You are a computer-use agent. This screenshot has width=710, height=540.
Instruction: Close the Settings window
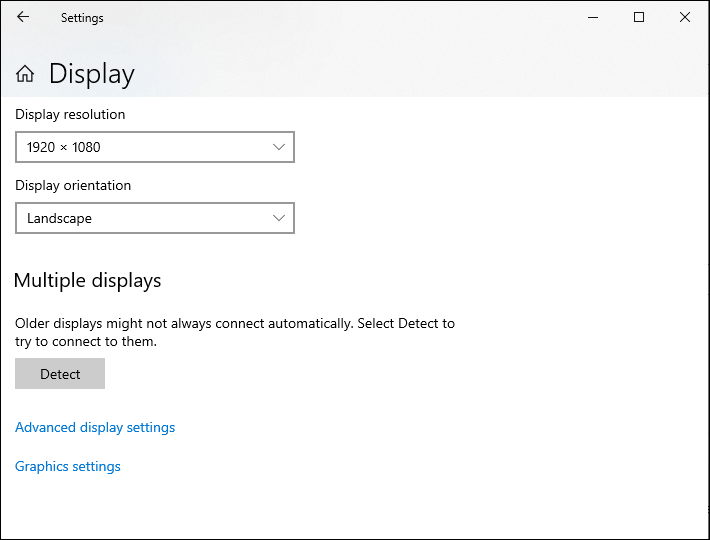click(685, 17)
